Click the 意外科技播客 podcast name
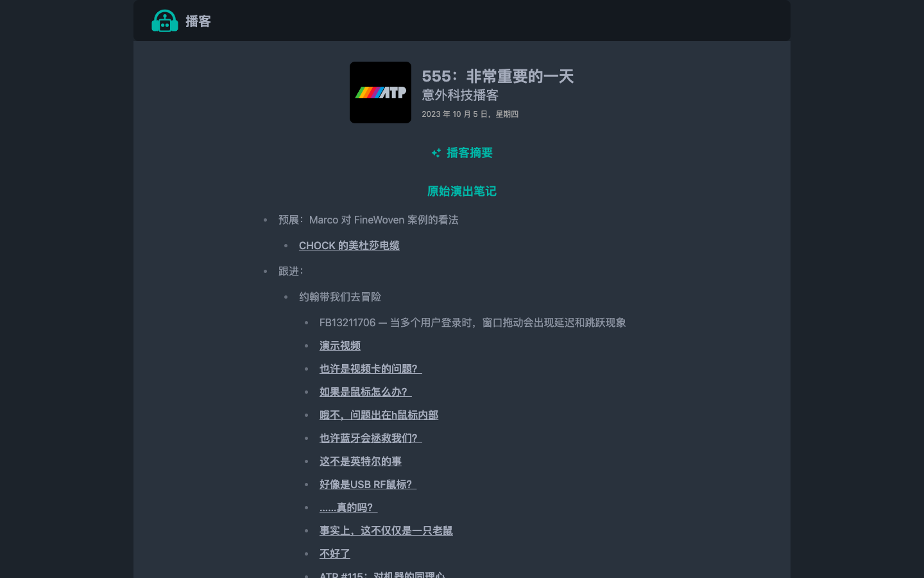Screen dimensions: 924x578 click(x=460, y=95)
